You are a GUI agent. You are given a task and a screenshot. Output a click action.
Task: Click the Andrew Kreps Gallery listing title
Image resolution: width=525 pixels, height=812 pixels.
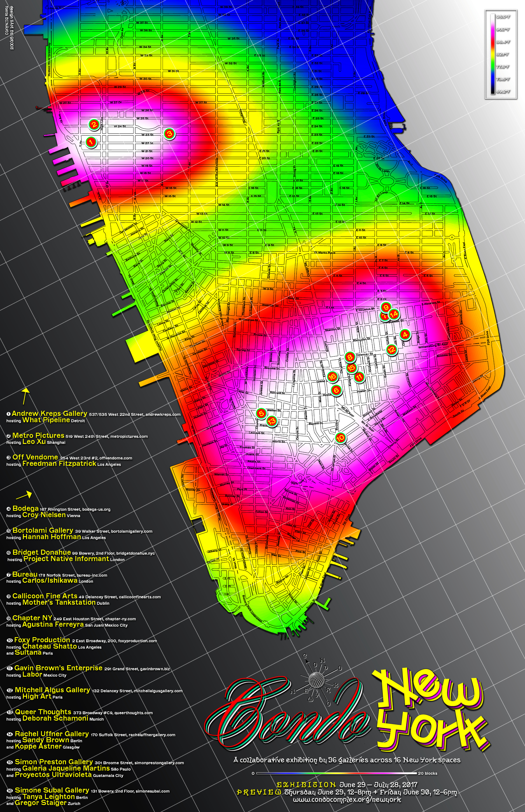pyautogui.click(x=49, y=414)
